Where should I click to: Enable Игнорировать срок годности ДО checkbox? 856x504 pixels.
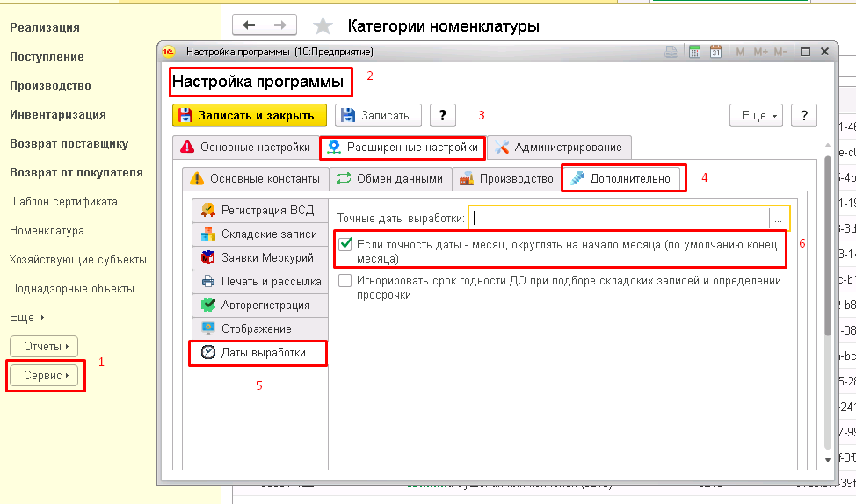345,280
